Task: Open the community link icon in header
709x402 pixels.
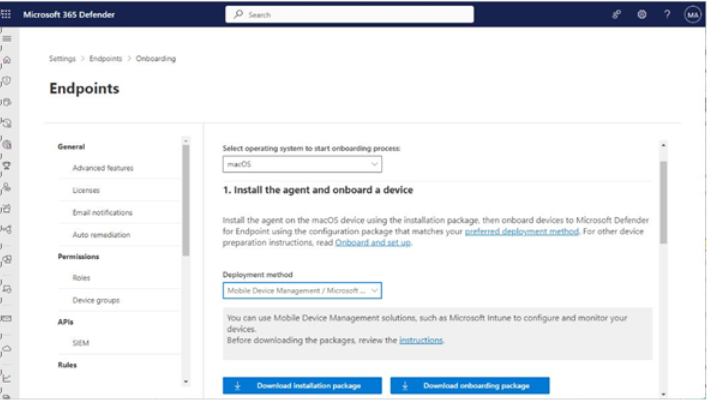Action: point(617,14)
